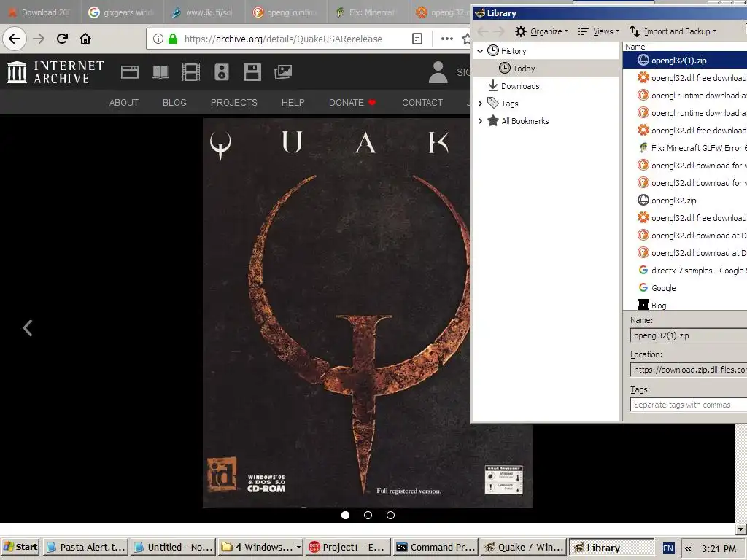
Task: Switch to Fix: Minecraft browser tab
Action: point(368,12)
